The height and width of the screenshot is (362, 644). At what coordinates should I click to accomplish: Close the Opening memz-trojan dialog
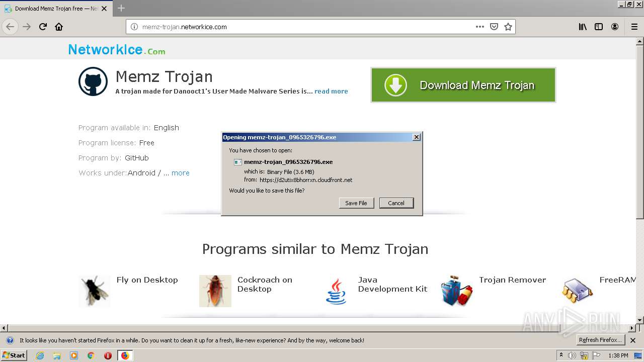point(416,137)
